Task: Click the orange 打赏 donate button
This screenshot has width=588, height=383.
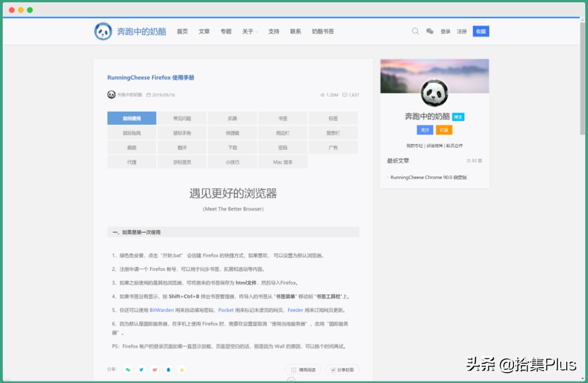Action: pyautogui.click(x=444, y=130)
